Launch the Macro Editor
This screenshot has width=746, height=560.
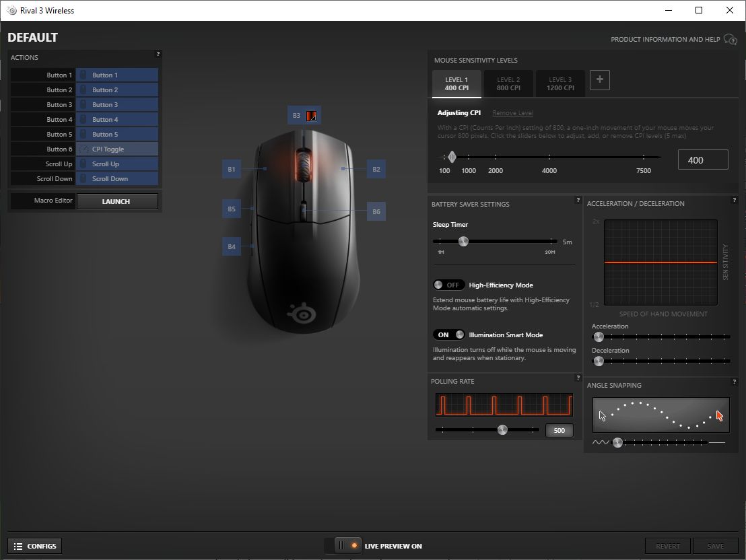tap(117, 201)
